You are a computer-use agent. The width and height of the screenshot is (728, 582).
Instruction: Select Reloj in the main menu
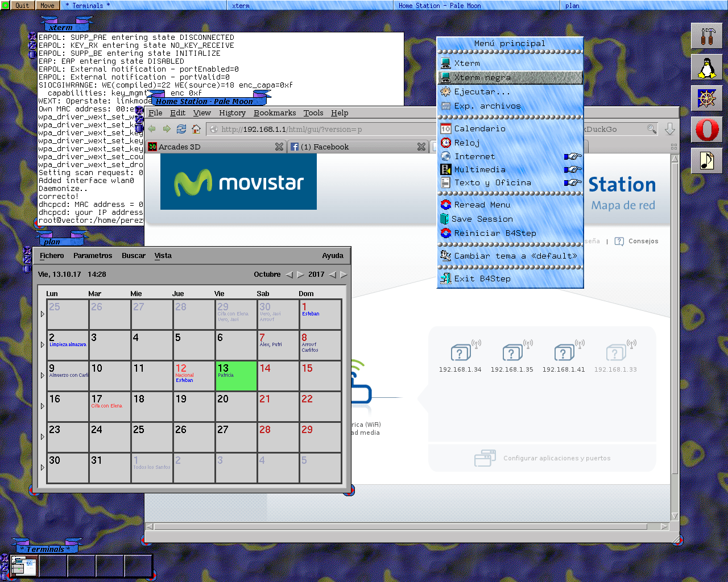(x=510, y=143)
